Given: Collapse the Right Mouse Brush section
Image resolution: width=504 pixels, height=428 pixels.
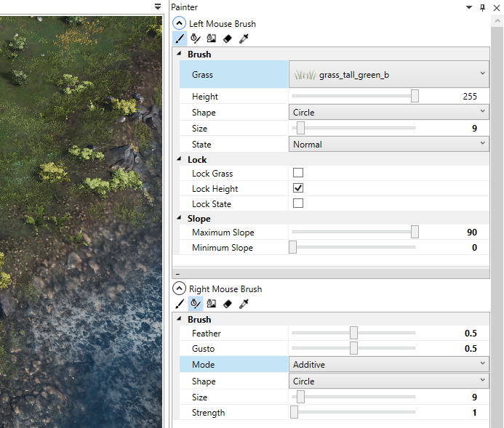Looking at the screenshot, I should pos(179,288).
